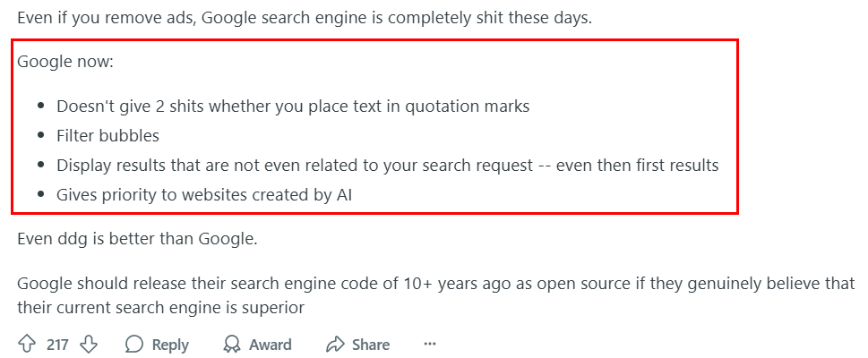Click the 'their current search engine is superior' line
The height and width of the screenshot is (358, 868).
161,307
